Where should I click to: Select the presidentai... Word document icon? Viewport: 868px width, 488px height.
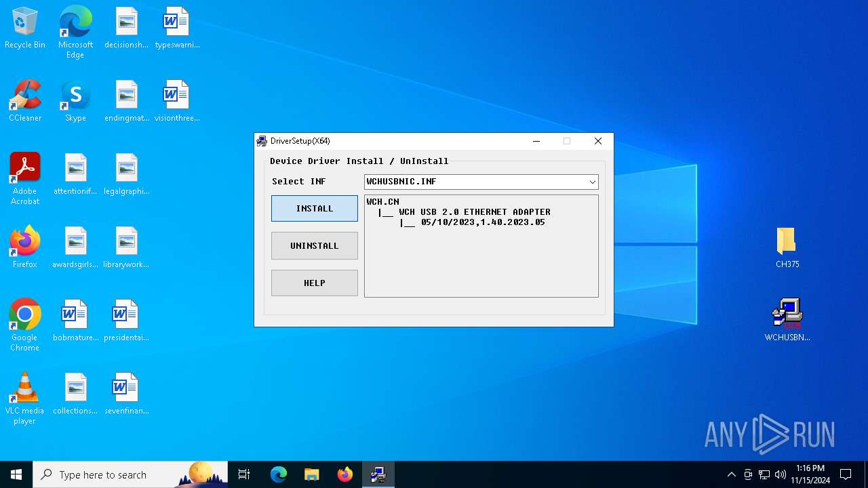(126, 321)
